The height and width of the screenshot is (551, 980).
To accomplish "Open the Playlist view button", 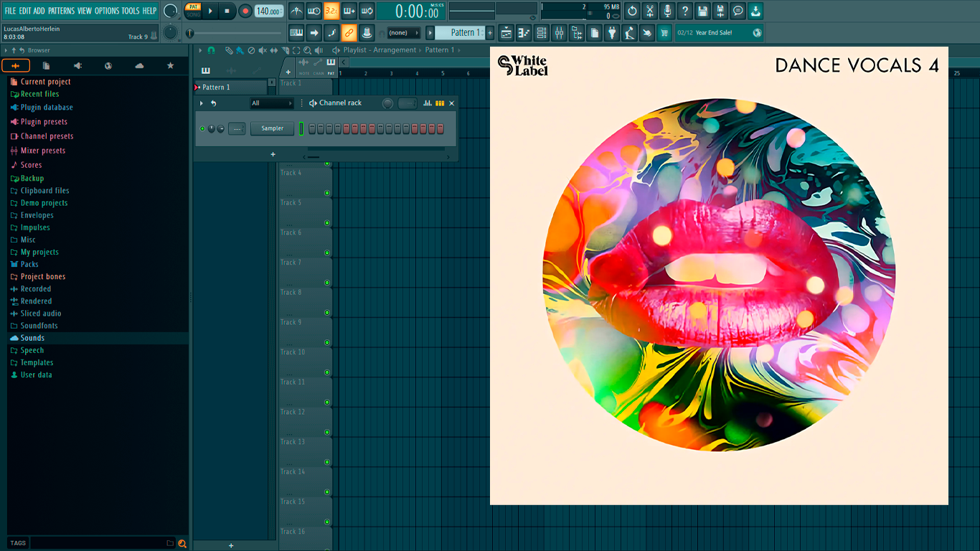I will pos(507,32).
